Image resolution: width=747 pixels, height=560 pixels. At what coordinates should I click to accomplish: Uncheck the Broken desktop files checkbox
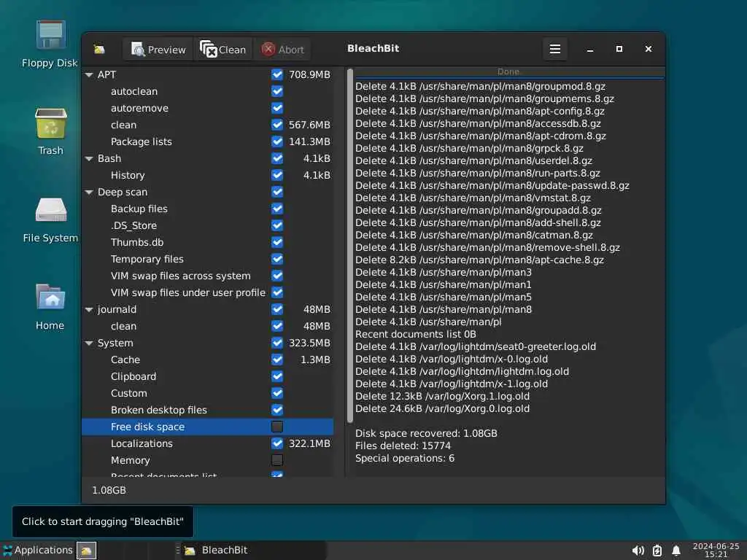pos(277,410)
